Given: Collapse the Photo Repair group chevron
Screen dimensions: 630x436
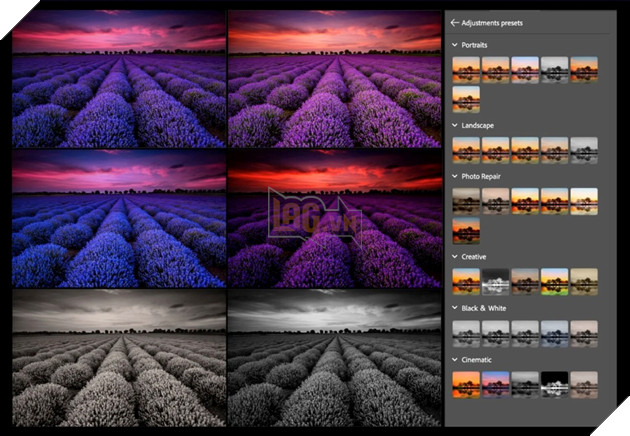Looking at the screenshot, I should pos(454,176).
